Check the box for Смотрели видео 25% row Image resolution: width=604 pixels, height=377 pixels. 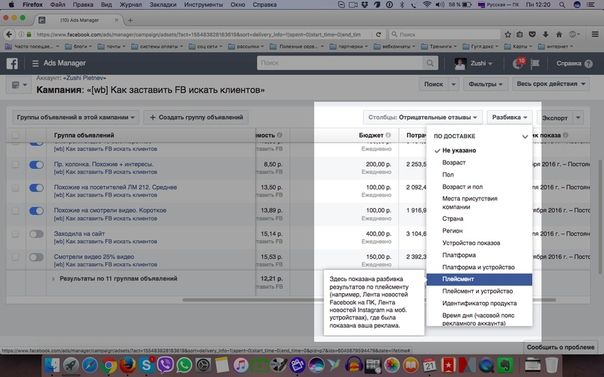pos(15,257)
